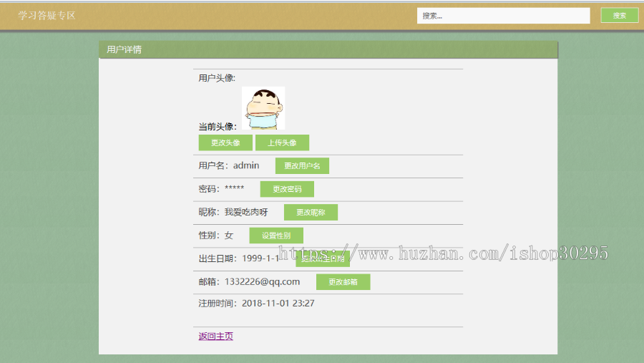Click the 用户头像 label
Screen dimensions: 644x363
pyautogui.click(x=217, y=78)
